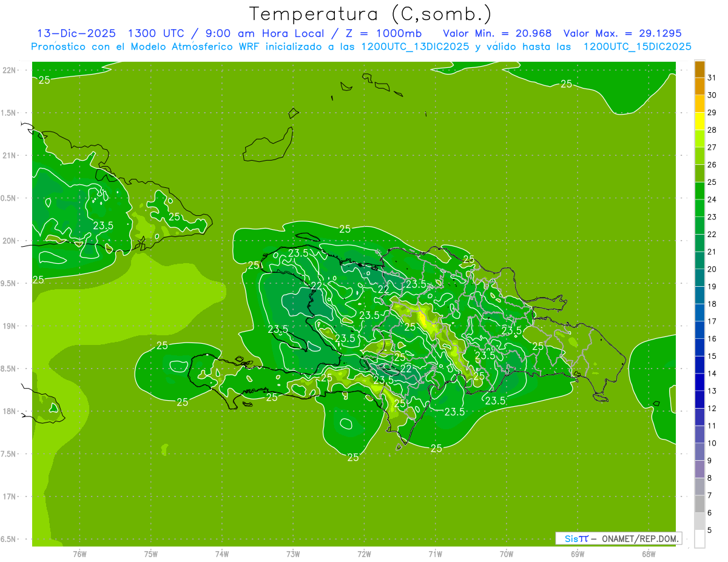Click the 20N latitude axis label
728x562 pixels.
pyautogui.click(x=9, y=241)
